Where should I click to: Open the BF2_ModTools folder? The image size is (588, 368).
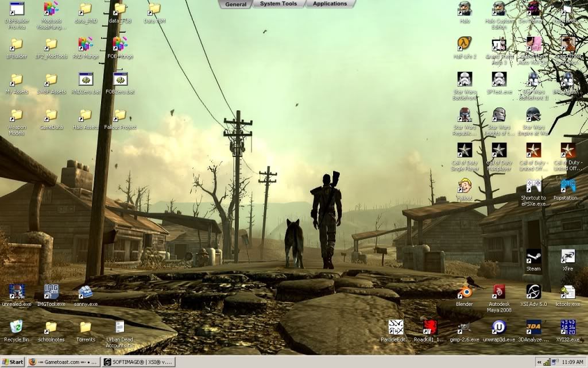pyautogui.click(x=51, y=48)
